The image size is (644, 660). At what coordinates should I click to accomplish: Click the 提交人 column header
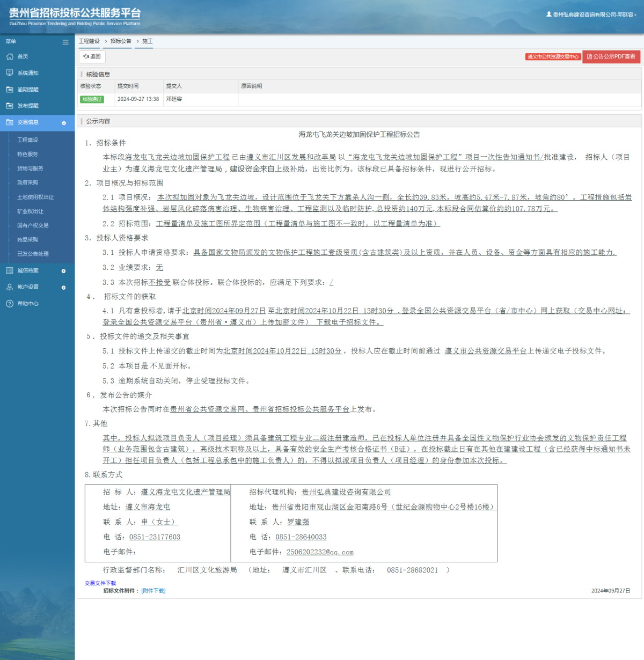[x=174, y=86]
